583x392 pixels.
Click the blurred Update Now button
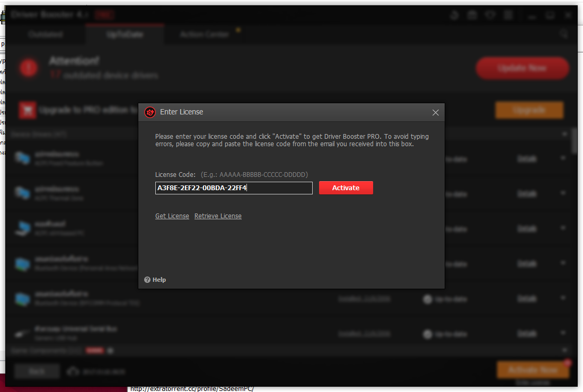click(x=523, y=68)
